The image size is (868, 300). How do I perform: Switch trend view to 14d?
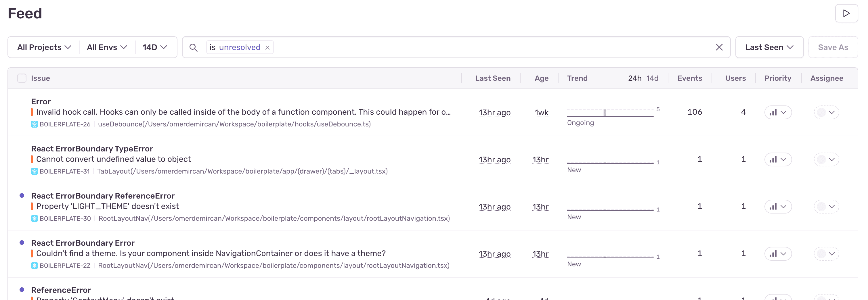click(652, 78)
